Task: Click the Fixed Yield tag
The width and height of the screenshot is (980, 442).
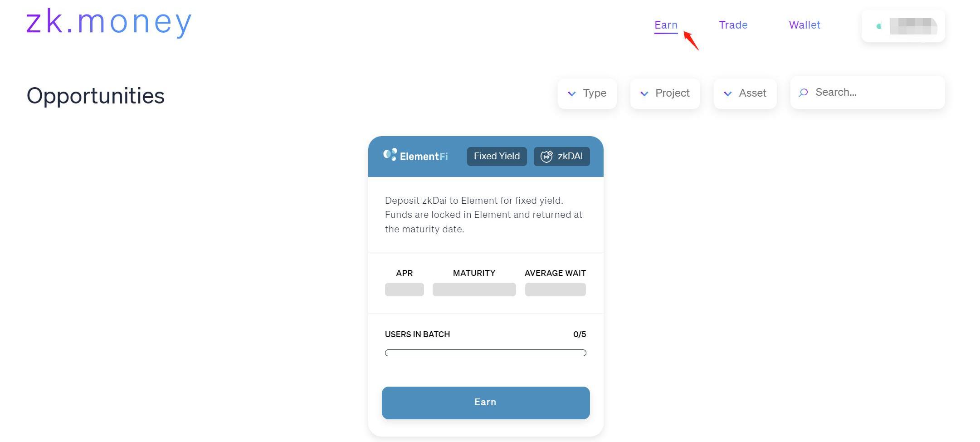Action: (x=497, y=157)
